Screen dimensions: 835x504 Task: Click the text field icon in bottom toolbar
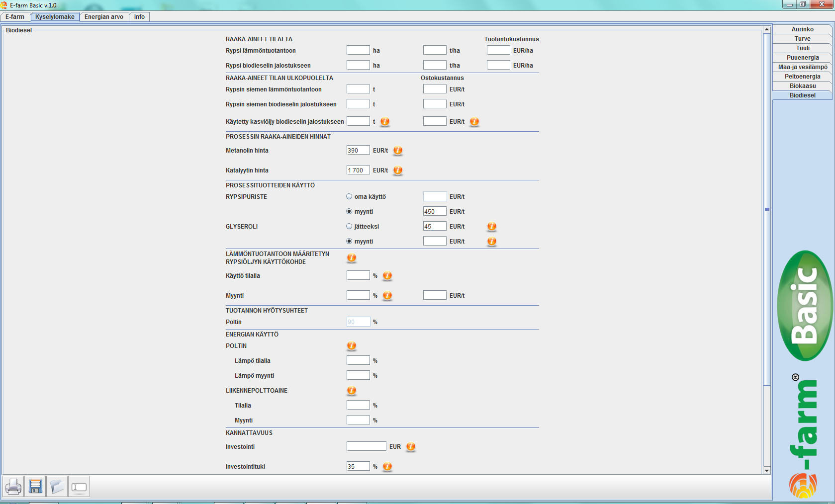(x=79, y=487)
